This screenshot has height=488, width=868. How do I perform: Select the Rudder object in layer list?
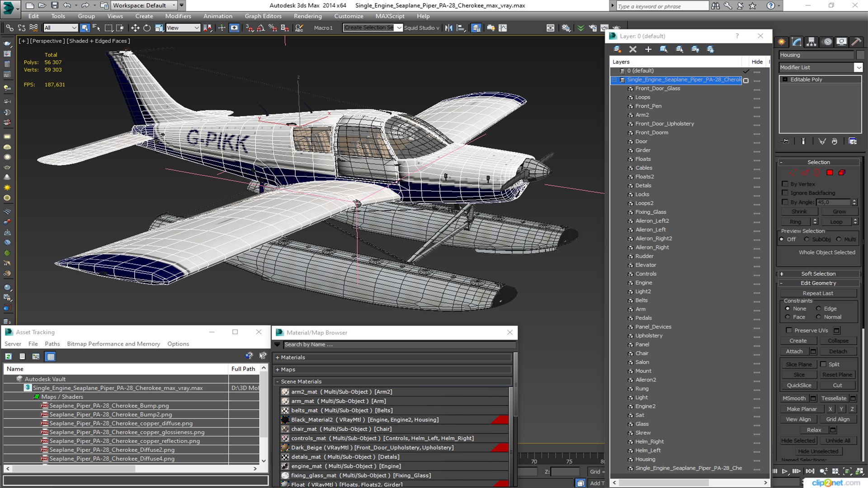(644, 256)
